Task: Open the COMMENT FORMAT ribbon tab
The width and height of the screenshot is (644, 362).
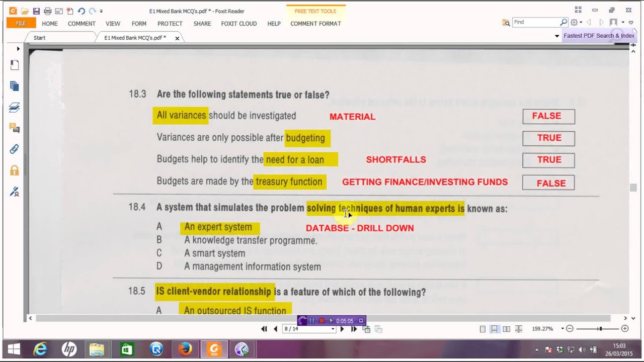Action: 315,24
